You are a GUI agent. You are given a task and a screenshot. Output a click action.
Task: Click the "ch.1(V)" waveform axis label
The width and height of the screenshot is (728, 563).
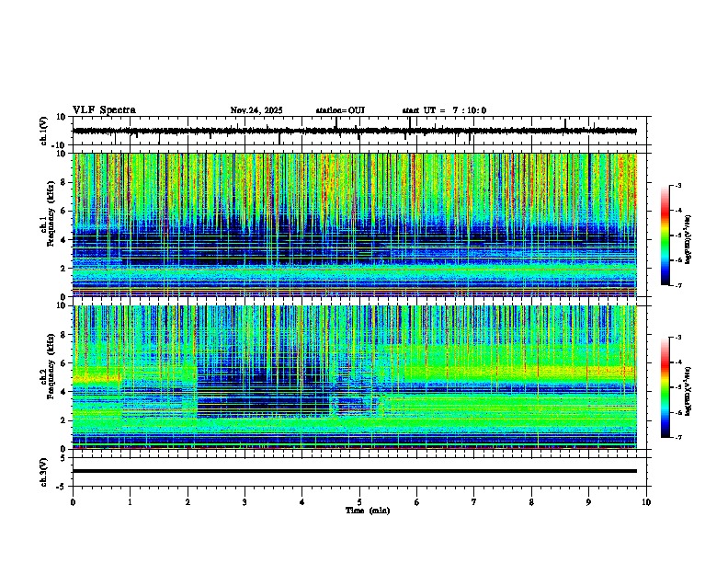click(x=44, y=131)
